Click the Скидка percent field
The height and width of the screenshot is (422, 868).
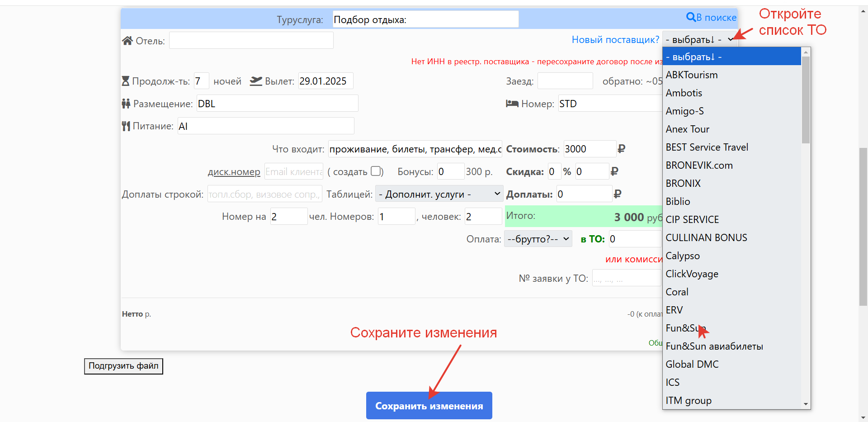click(x=554, y=171)
